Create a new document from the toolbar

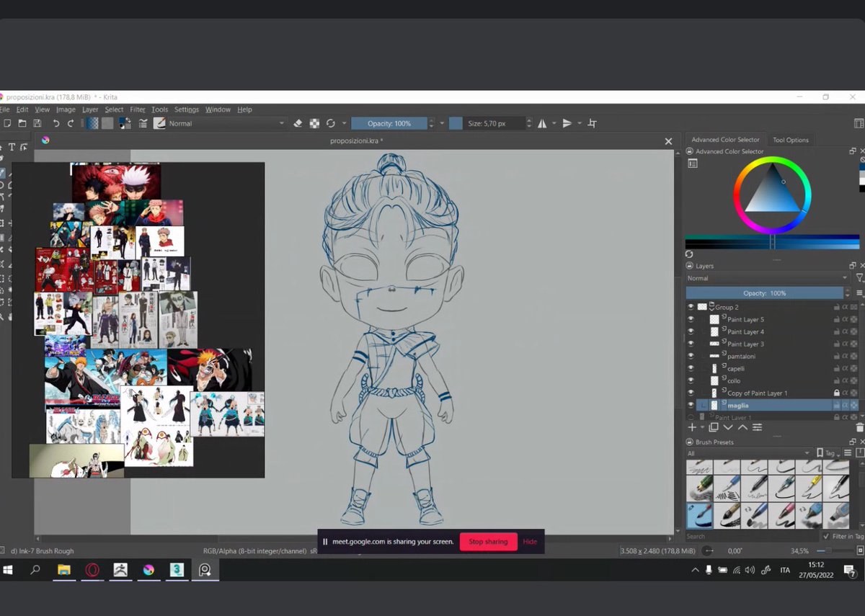6,123
